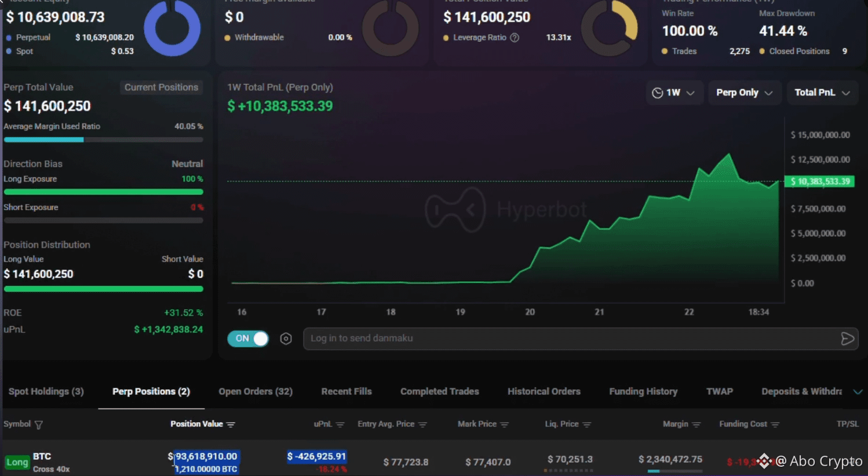This screenshot has width=868, height=476.
Task: Open the Perp Only dropdown
Action: point(745,93)
